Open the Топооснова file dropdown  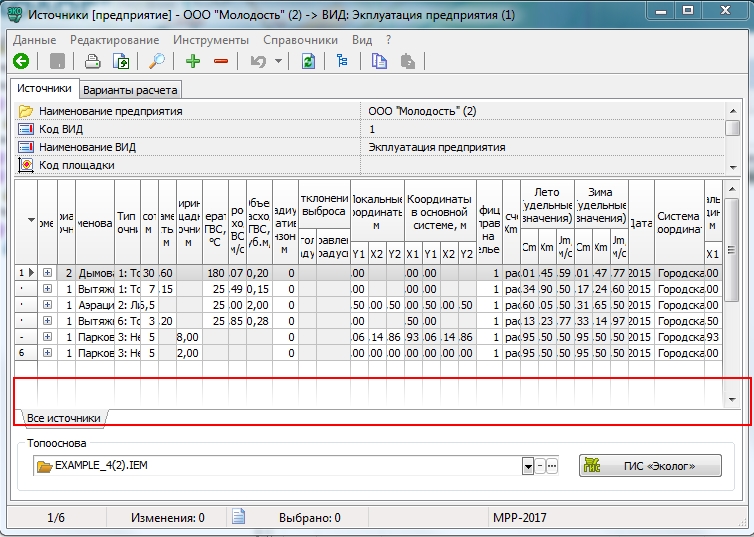point(528,466)
